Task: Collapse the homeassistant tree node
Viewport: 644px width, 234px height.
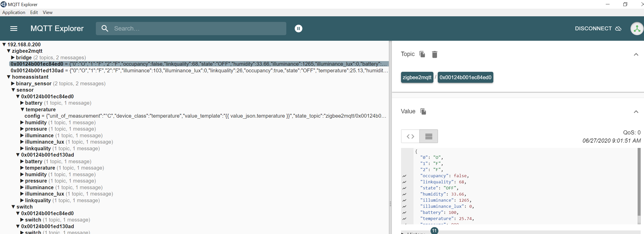Action: (x=9, y=77)
